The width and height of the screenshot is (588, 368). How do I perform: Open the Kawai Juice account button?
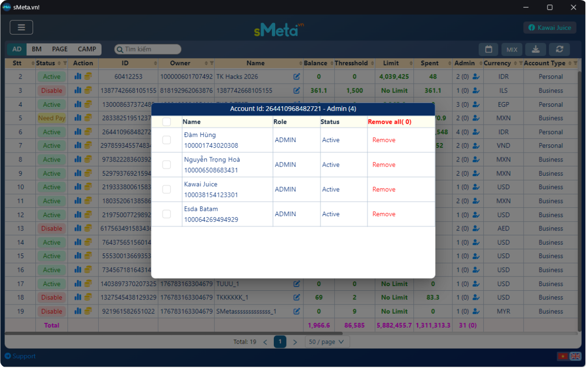[550, 28]
